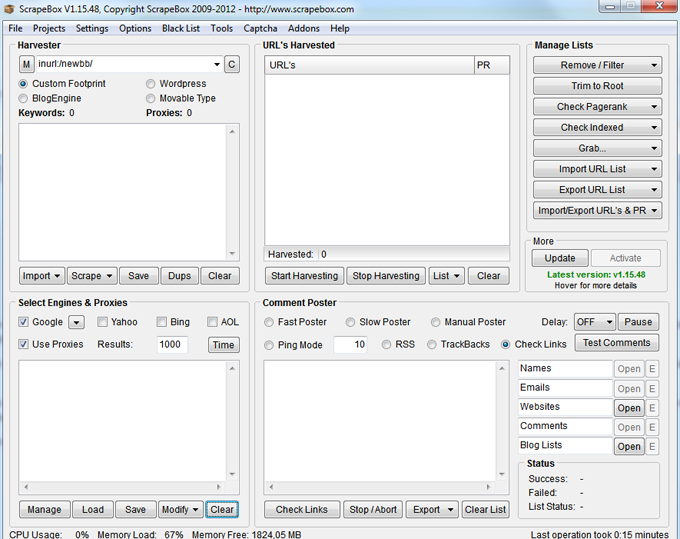Open the Import URL List dropdown
Image resolution: width=680 pixels, height=539 pixels.
(x=597, y=169)
